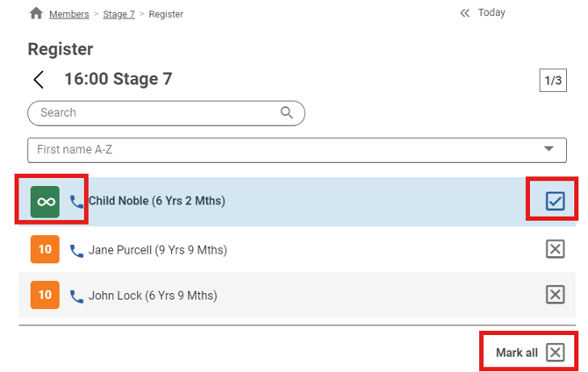Click the sort dropdown arrow
This screenshot has width=588, height=372.
549,150
